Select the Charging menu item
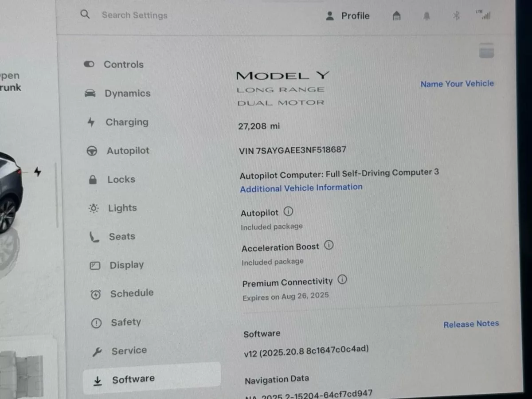Viewport: 532px width, 399px height. (x=117, y=122)
